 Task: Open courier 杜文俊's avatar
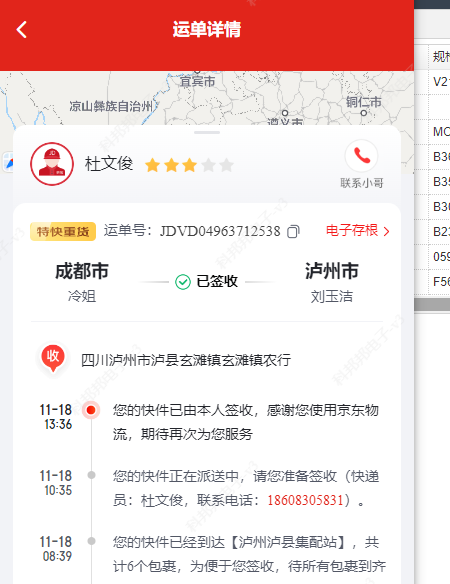click(52, 164)
